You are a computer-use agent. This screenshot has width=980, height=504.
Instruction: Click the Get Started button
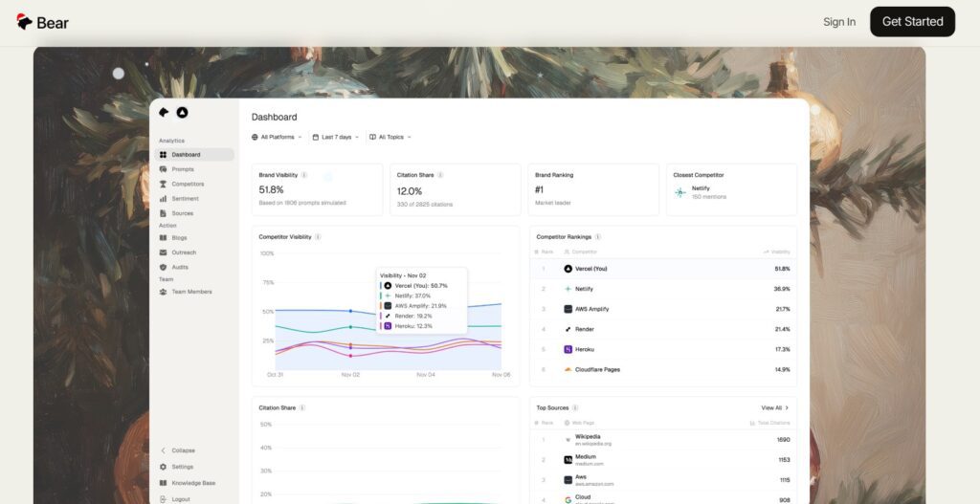pyautogui.click(x=912, y=22)
